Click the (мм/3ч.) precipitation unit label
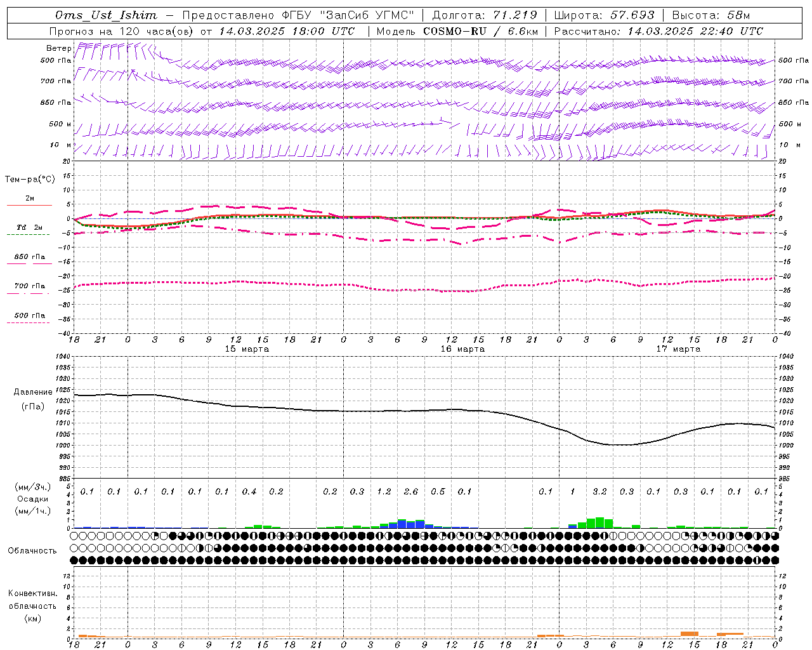Viewport: 812px width, 650px height. pyautogui.click(x=32, y=487)
